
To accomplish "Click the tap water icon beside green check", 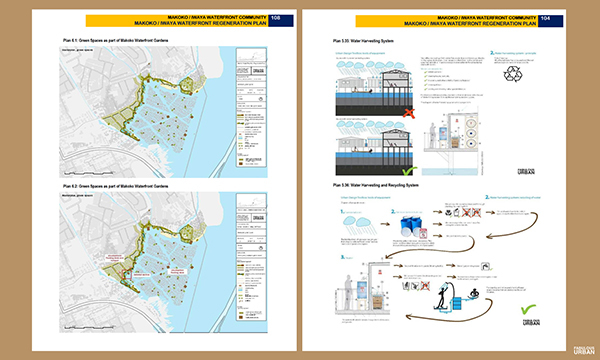I will (x=485, y=266).
